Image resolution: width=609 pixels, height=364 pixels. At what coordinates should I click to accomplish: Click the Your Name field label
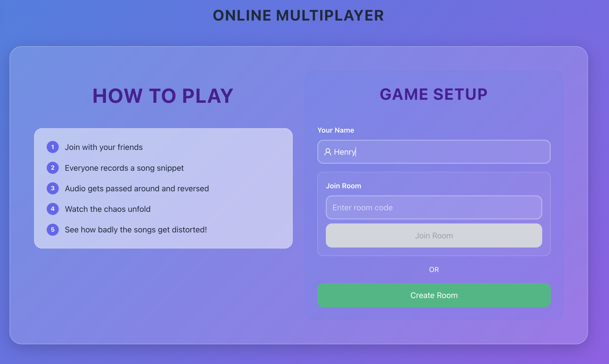click(x=336, y=130)
